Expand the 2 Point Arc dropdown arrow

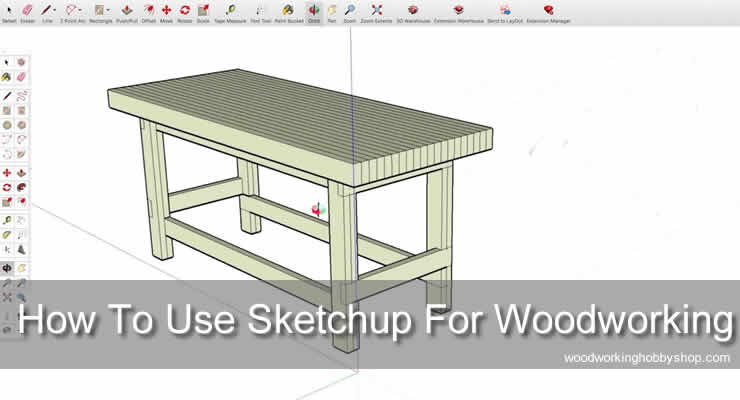(x=80, y=10)
